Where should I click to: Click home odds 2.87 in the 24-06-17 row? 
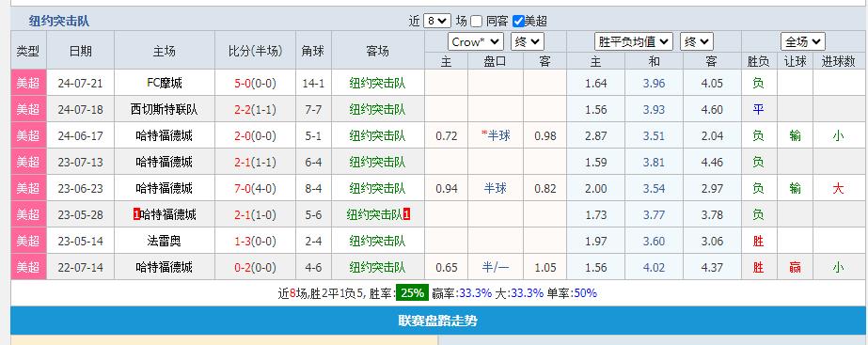click(x=595, y=135)
